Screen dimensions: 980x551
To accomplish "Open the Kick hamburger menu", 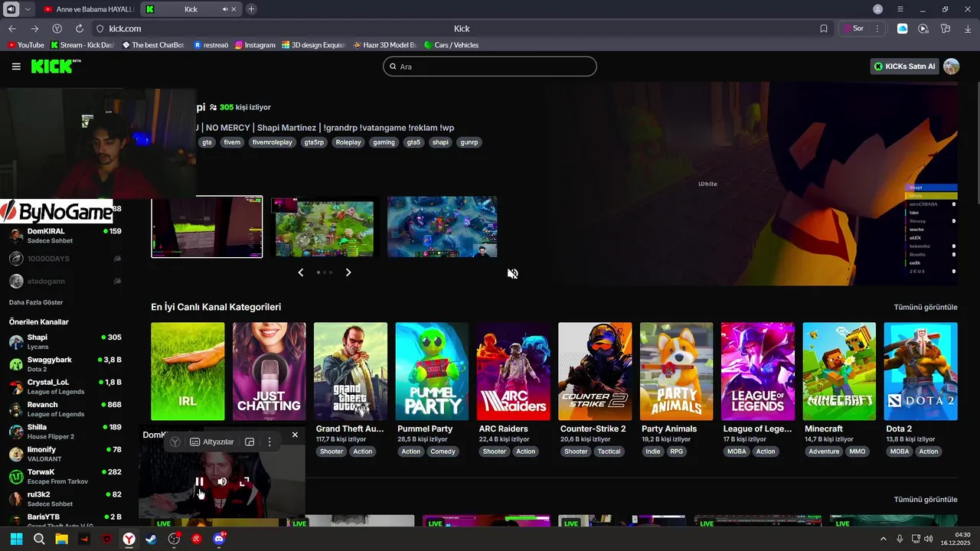I will pos(16,67).
